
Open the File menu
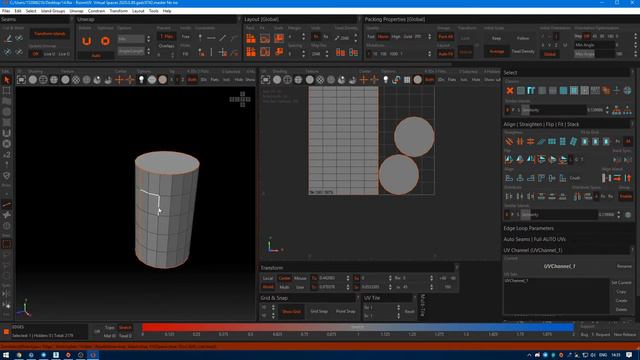coord(6,11)
